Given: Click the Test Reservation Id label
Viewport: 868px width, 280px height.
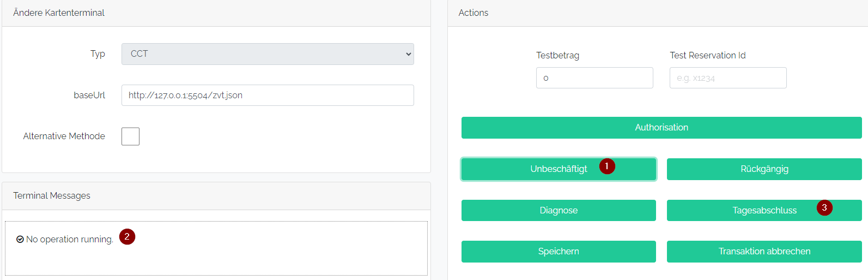Looking at the screenshot, I should click(x=708, y=55).
